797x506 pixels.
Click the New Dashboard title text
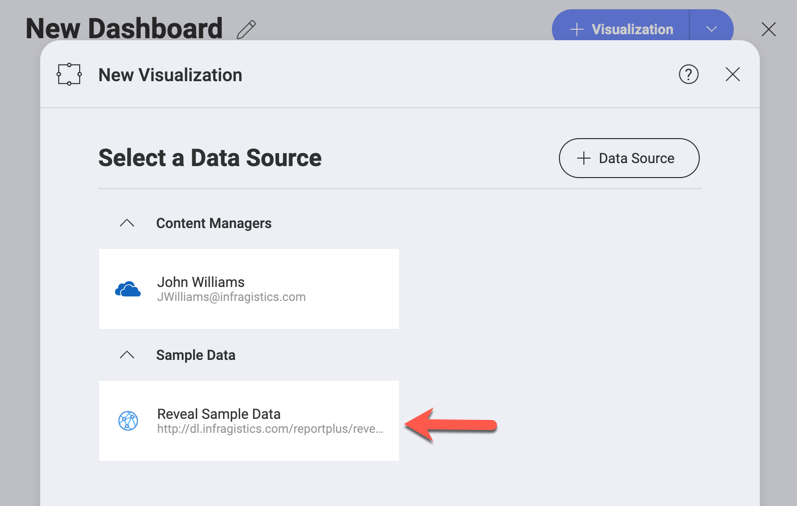(x=124, y=29)
